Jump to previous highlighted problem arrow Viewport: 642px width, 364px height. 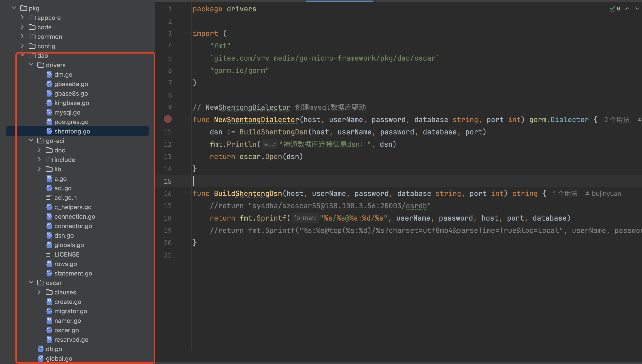(627, 9)
